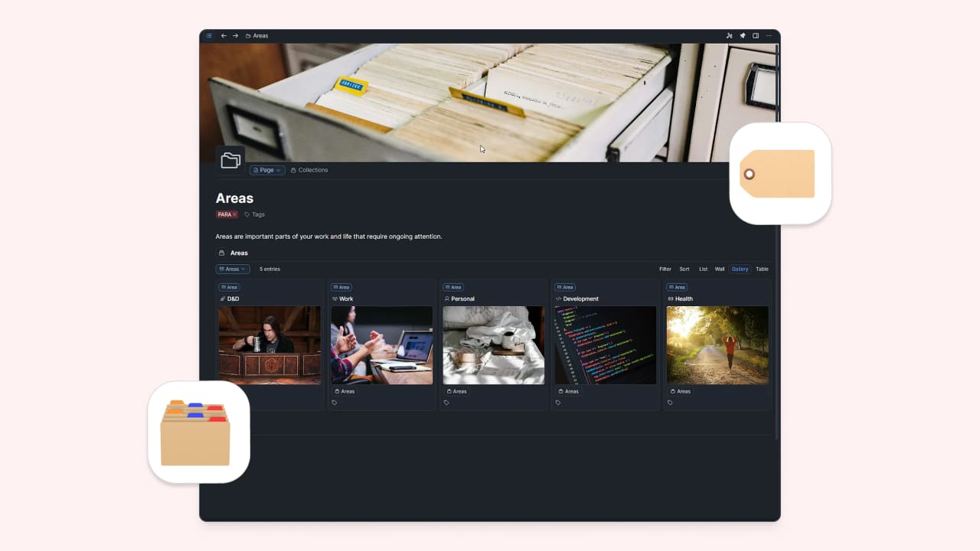980x551 pixels.
Task: Click the tag icon under the Work card
Action: point(335,403)
